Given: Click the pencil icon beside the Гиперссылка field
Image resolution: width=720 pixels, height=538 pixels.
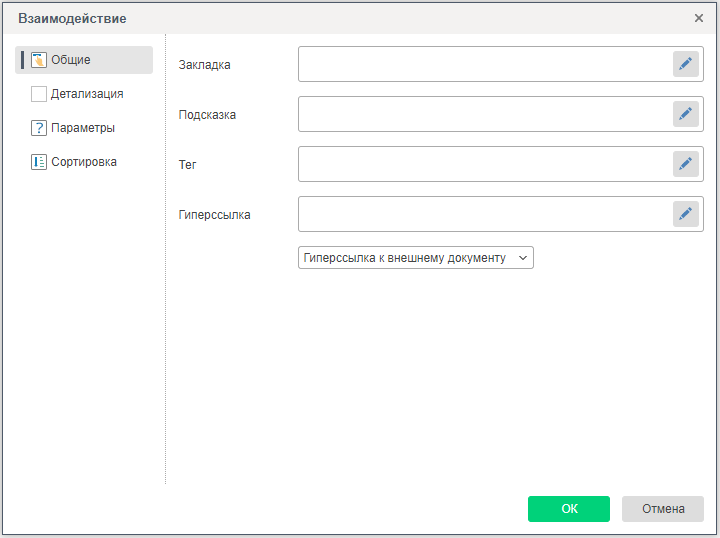Looking at the screenshot, I should coord(685,214).
